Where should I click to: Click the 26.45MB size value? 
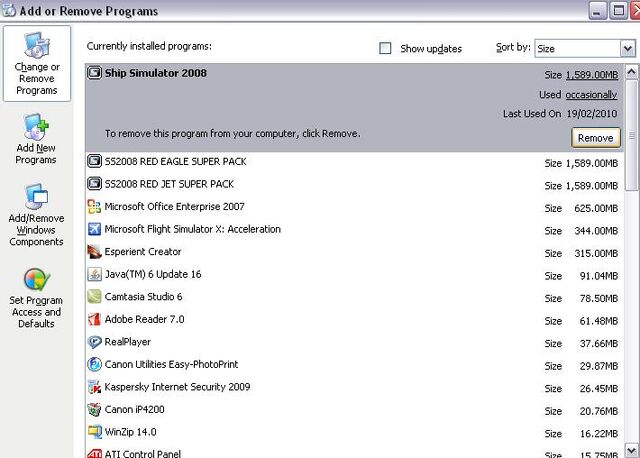(x=599, y=389)
